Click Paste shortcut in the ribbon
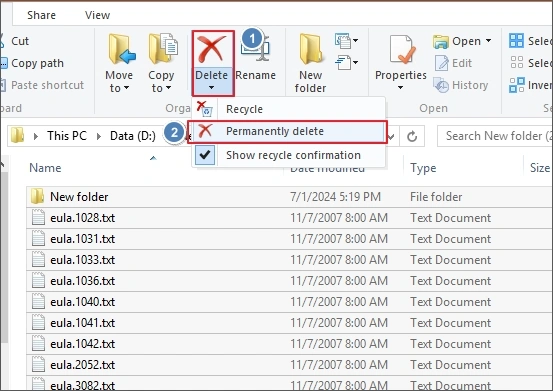Image resolution: width=553 pixels, height=391 pixels. (42, 85)
